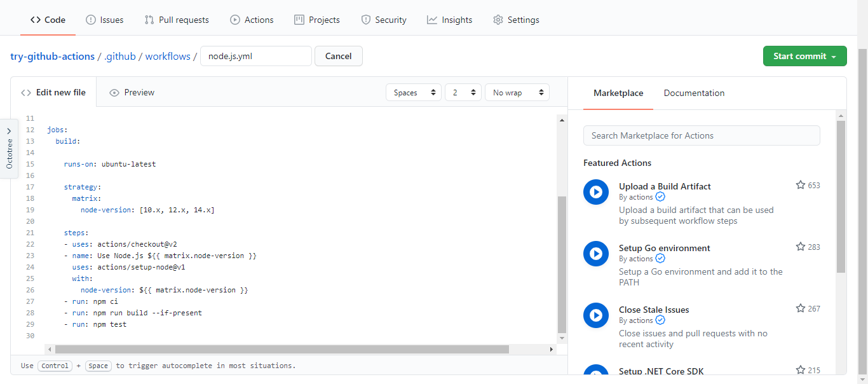Screen dimensions: 868x384
Task: Switch to the Preview tab
Action: tap(132, 93)
